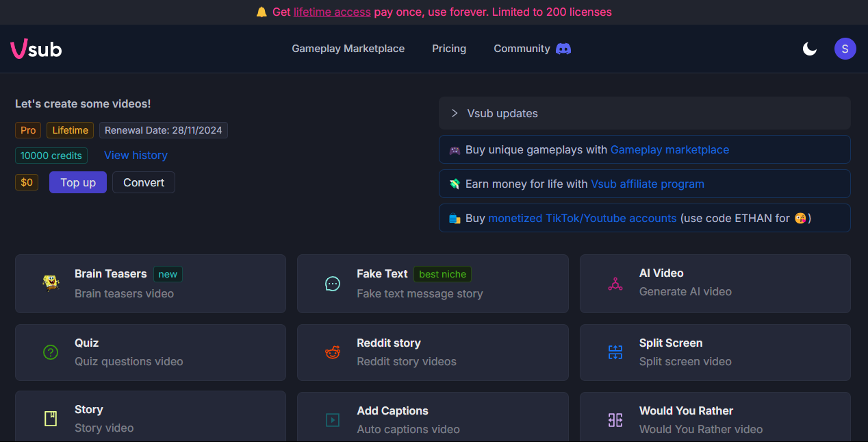Click the AI Video nodes icon
Screen dimensions: 868x442
coord(615,284)
